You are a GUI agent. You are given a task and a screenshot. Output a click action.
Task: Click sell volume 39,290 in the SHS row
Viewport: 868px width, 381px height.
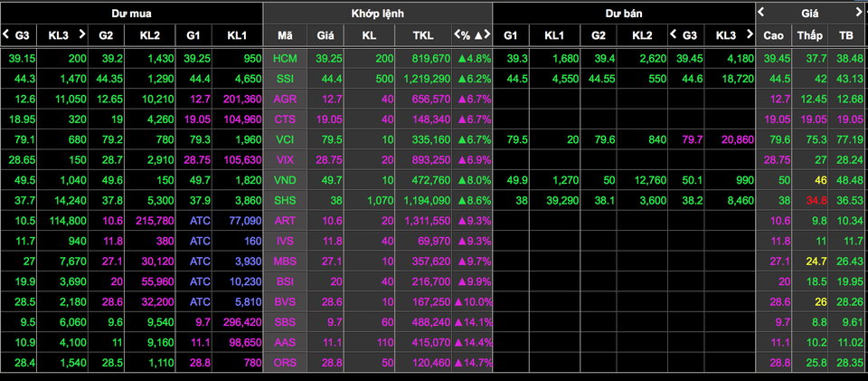click(x=561, y=201)
